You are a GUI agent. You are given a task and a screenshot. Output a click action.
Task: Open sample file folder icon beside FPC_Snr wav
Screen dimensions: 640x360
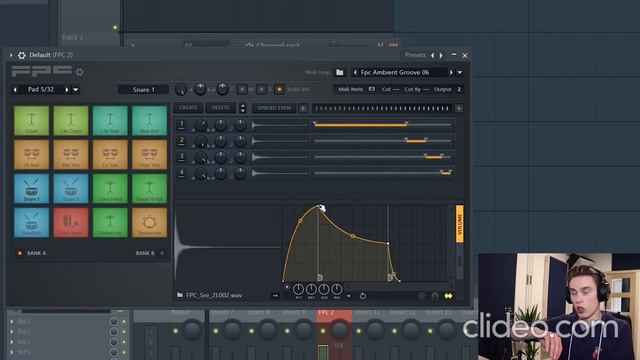[180, 295]
